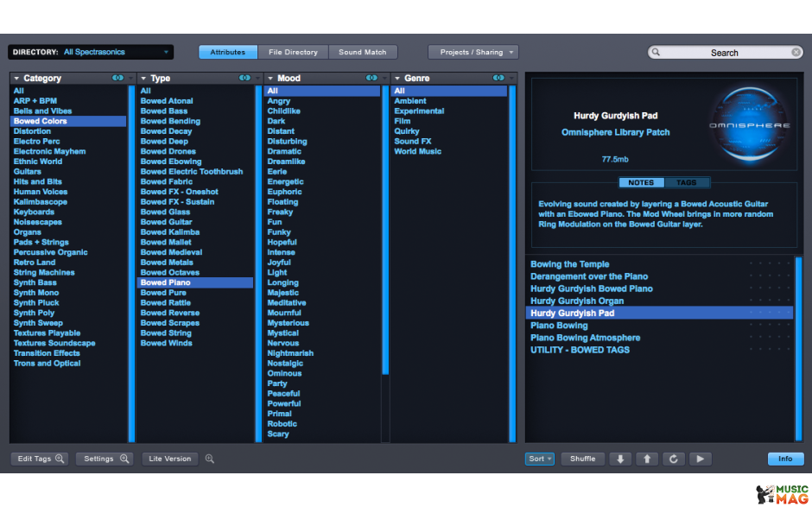Screen dimensions: 812x507
Task: Switch to the Attributes tab
Action: 228,53
